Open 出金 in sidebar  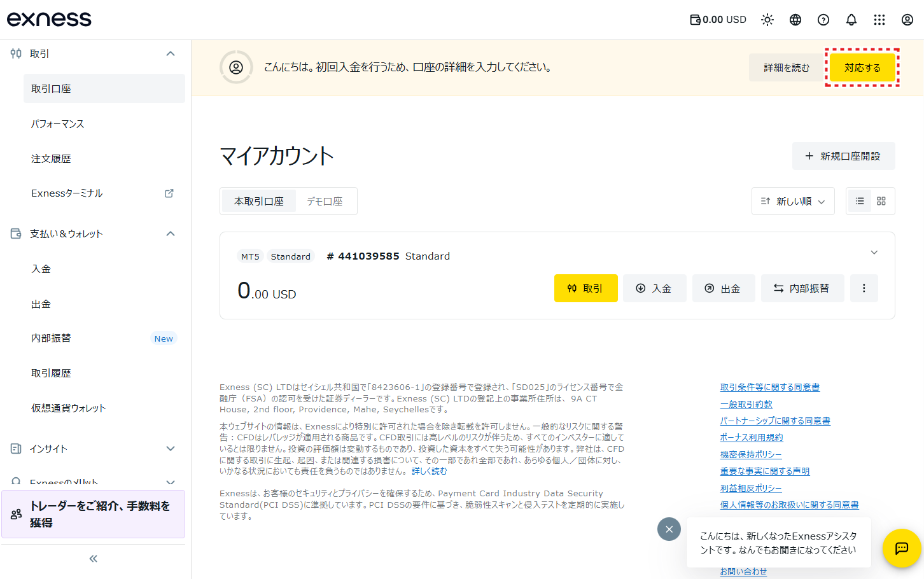point(104,304)
